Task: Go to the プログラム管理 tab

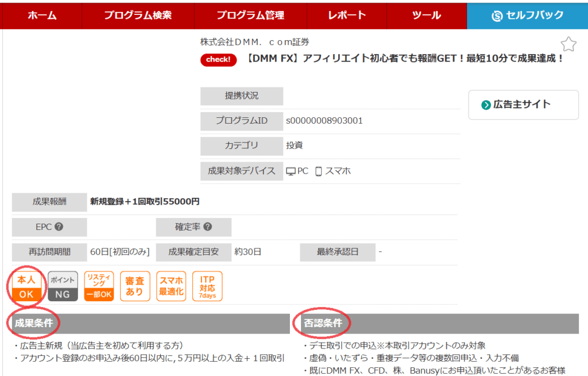Action: point(250,16)
